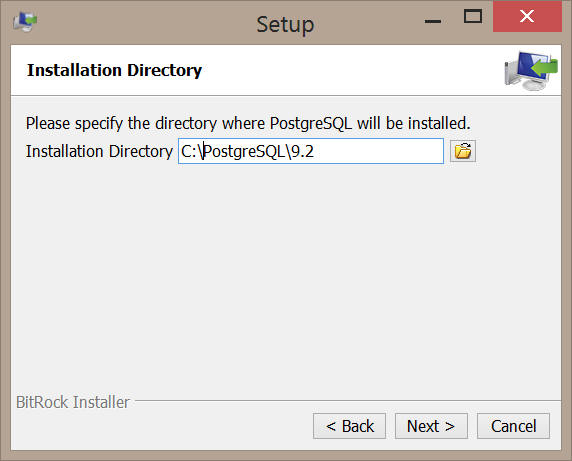Go to the previous step with Back

click(349, 426)
